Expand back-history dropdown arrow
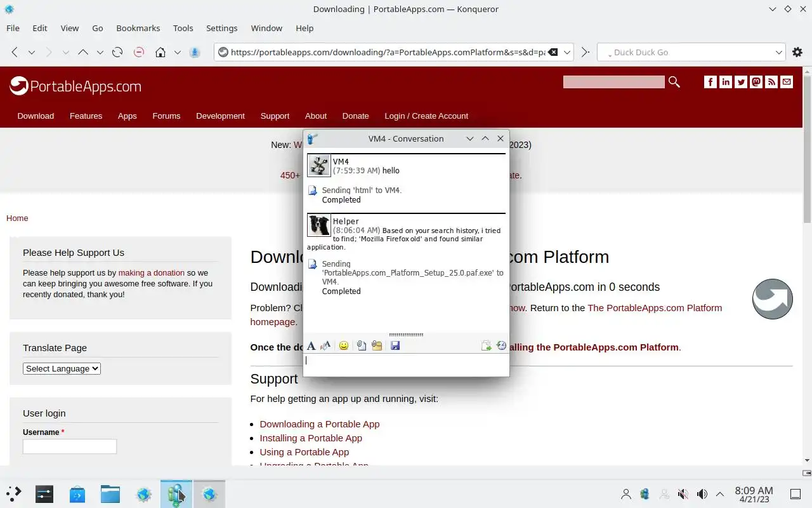This screenshot has height=508, width=812. tap(31, 53)
